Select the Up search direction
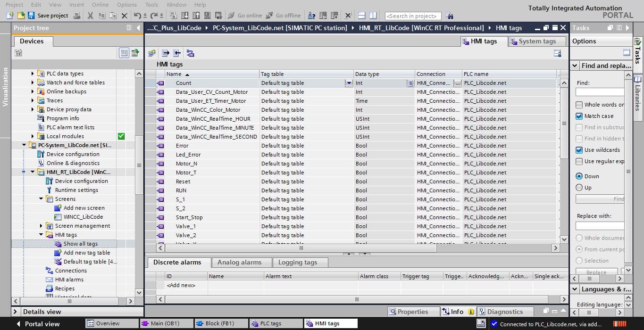 579,188
